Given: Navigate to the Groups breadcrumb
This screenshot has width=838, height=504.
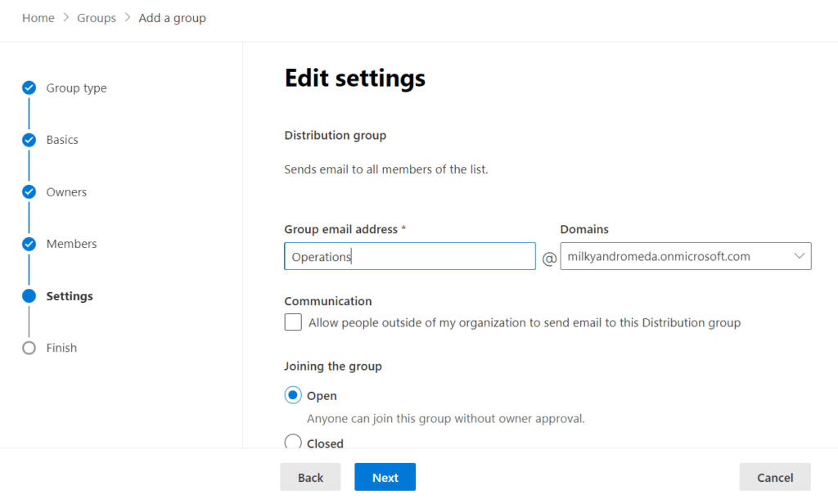Looking at the screenshot, I should coord(97,18).
